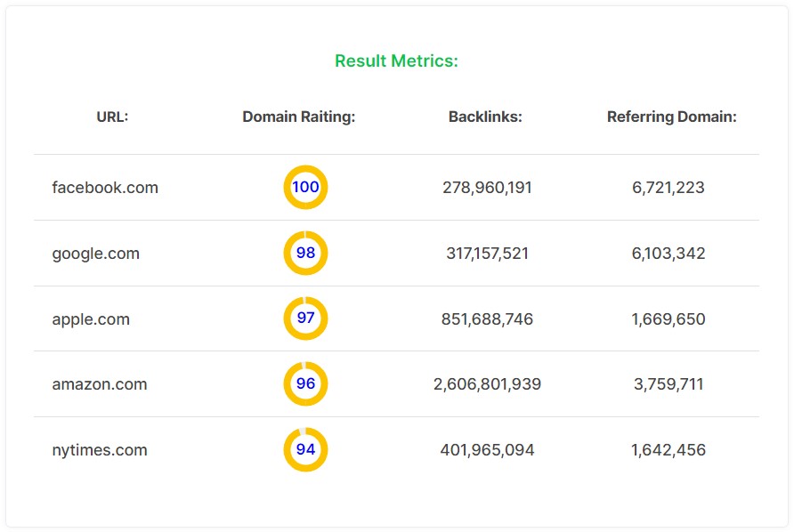Screen dimensions: 794x532
Task: Select the apple.com entry
Action: pos(93,318)
